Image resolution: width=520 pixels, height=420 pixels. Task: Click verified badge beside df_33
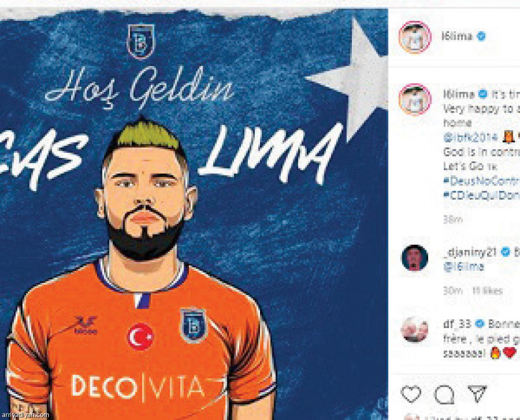(480, 324)
